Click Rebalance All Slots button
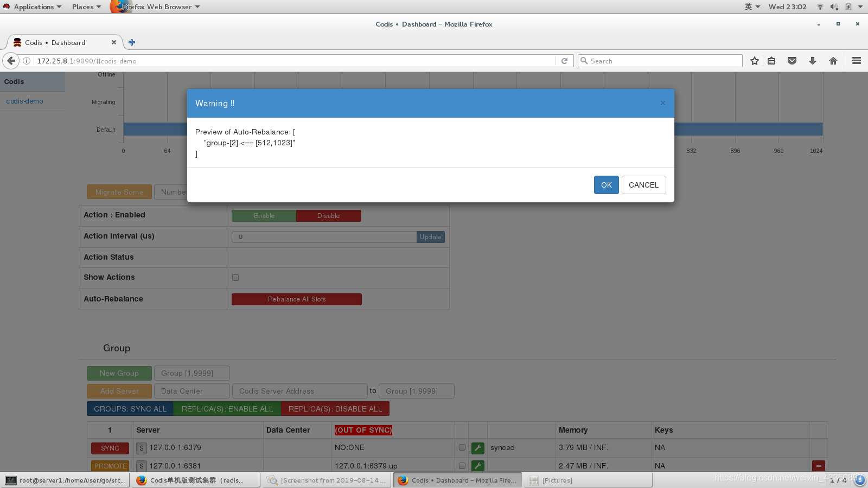This screenshot has height=488, width=868. click(x=297, y=299)
